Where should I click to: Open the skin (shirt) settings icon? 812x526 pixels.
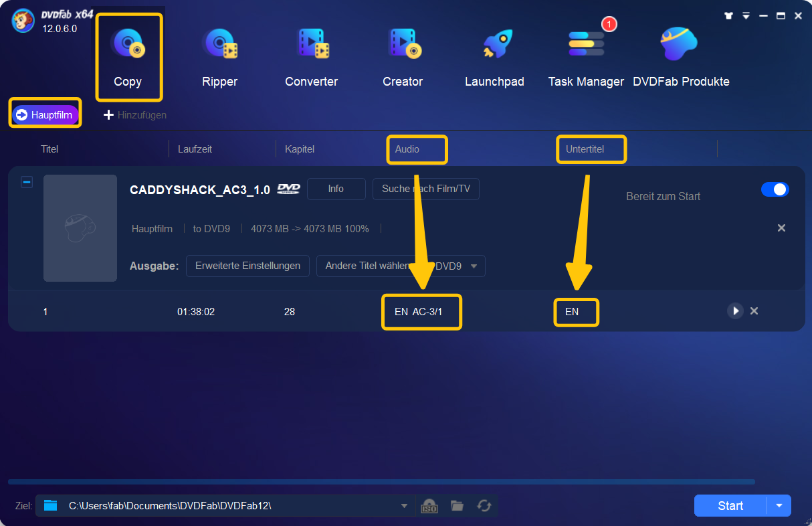point(729,15)
